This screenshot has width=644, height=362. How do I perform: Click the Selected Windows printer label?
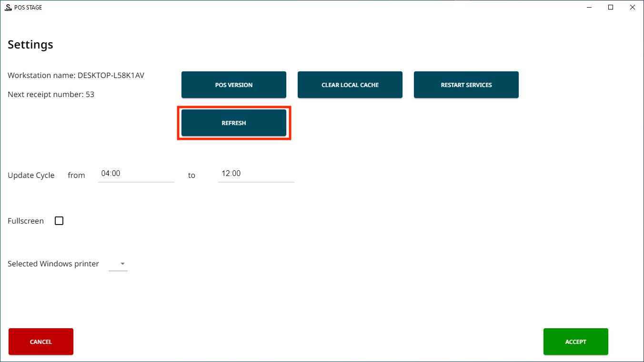click(53, 264)
